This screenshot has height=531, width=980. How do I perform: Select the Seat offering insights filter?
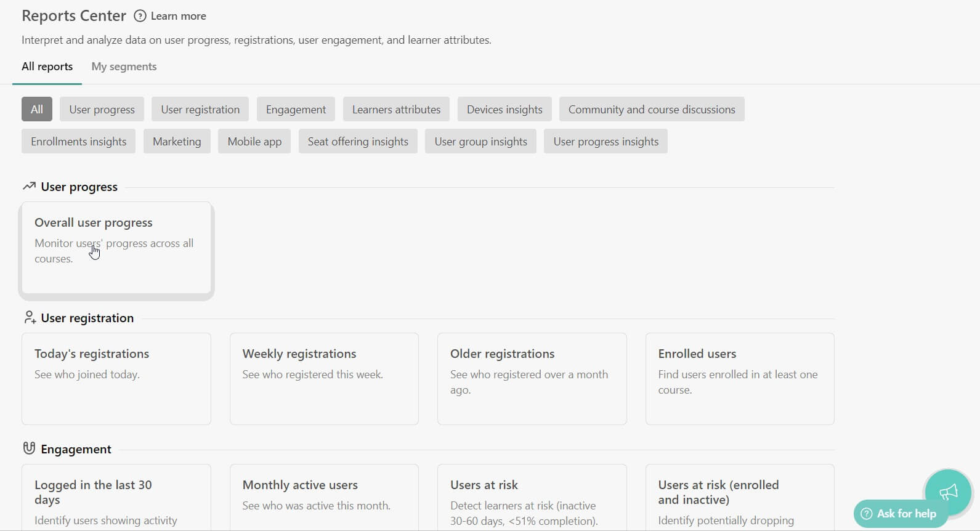pos(358,142)
